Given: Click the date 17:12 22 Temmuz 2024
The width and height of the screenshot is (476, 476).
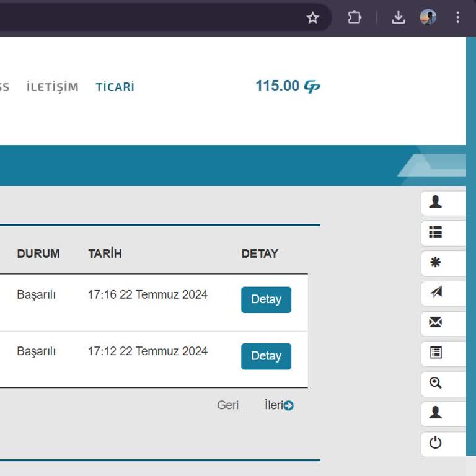Looking at the screenshot, I should point(148,351).
